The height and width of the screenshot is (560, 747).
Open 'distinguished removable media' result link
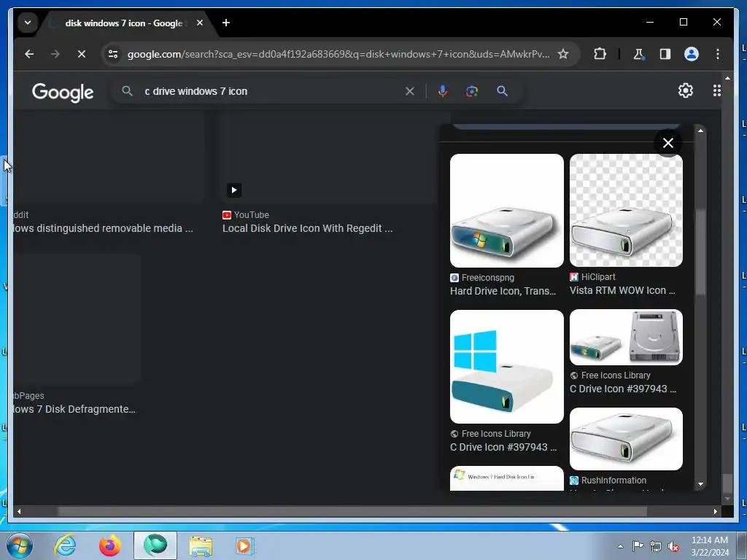point(104,228)
